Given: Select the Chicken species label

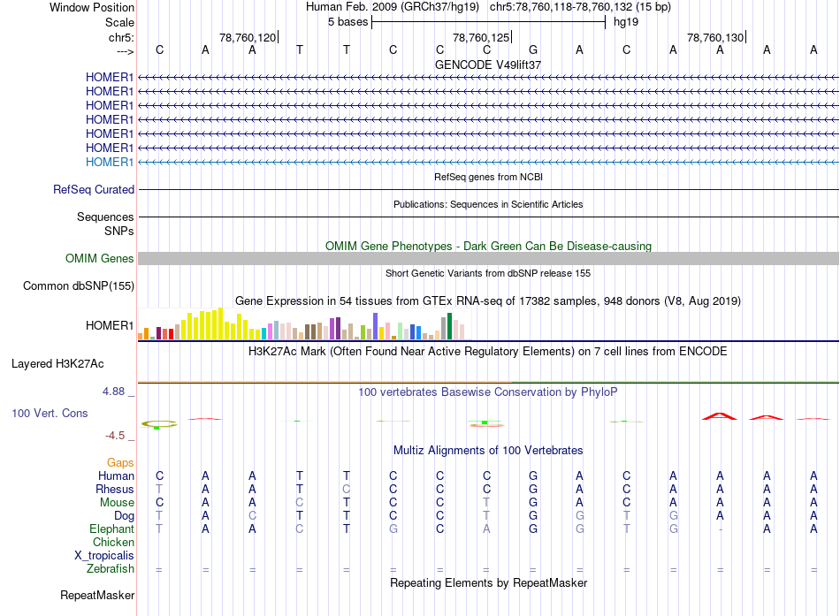Looking at the screenshot, I should [113, 542].
